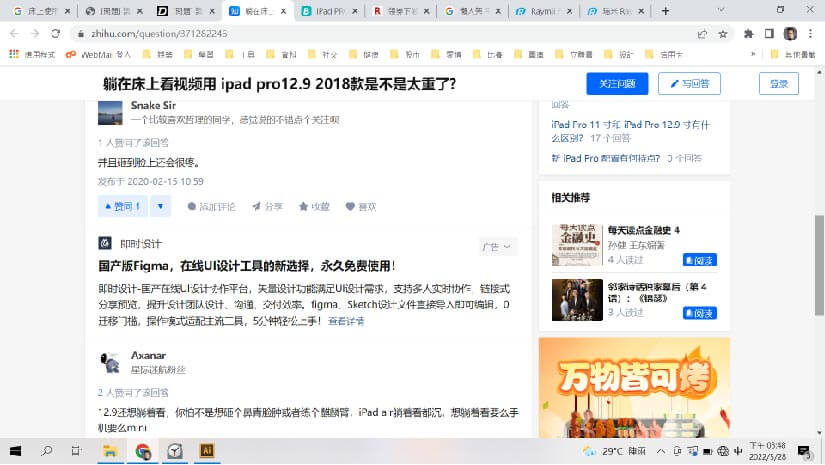Open Adobe Illustrator from the taskbar
This screenshot has width=825, height=465.
click(x=206, y=451)
